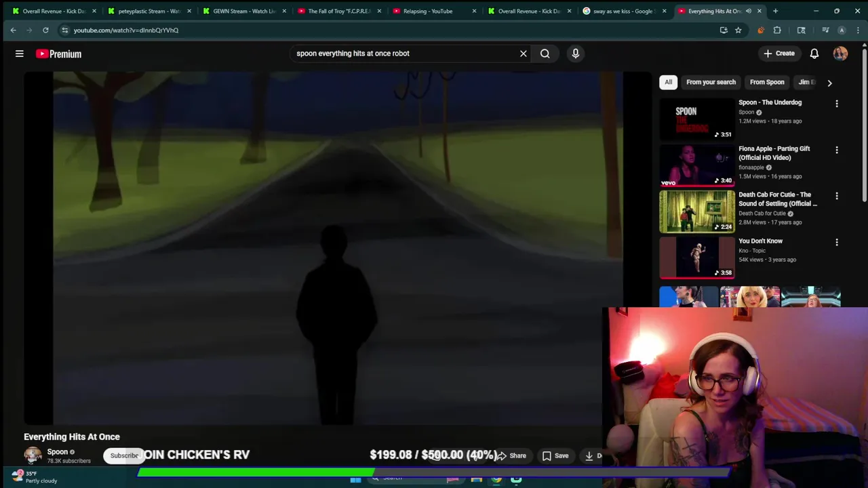Start voice search with the microphone

[x=576, y=54]
